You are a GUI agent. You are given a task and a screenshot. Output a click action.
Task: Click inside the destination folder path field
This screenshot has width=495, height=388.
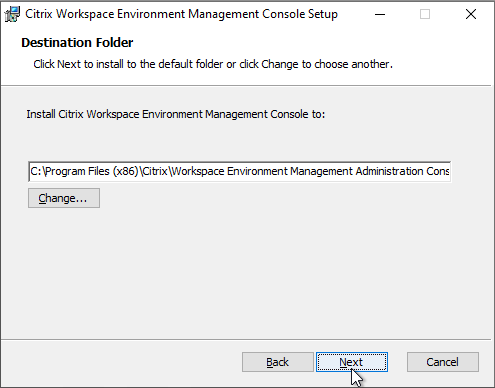[239, 172]
